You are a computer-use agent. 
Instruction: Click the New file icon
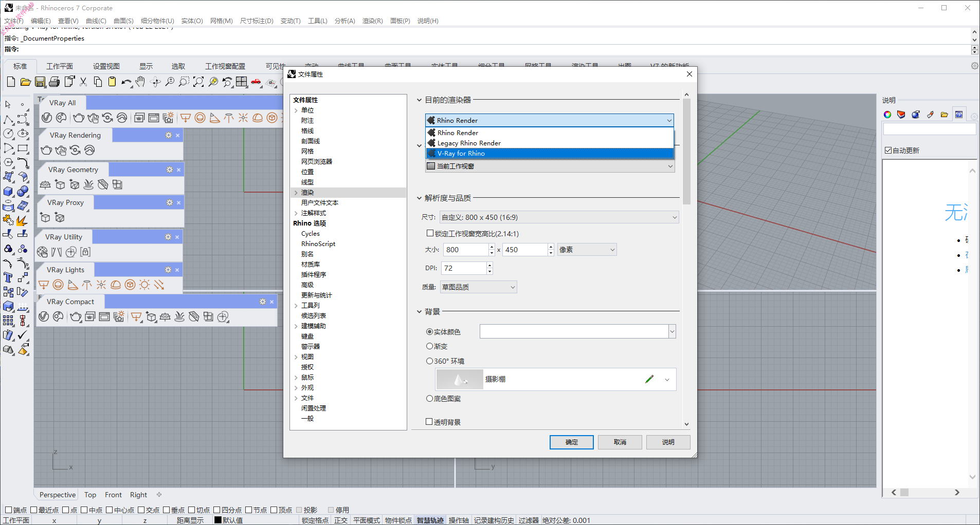pyautogui.click(x=11, y=82)
